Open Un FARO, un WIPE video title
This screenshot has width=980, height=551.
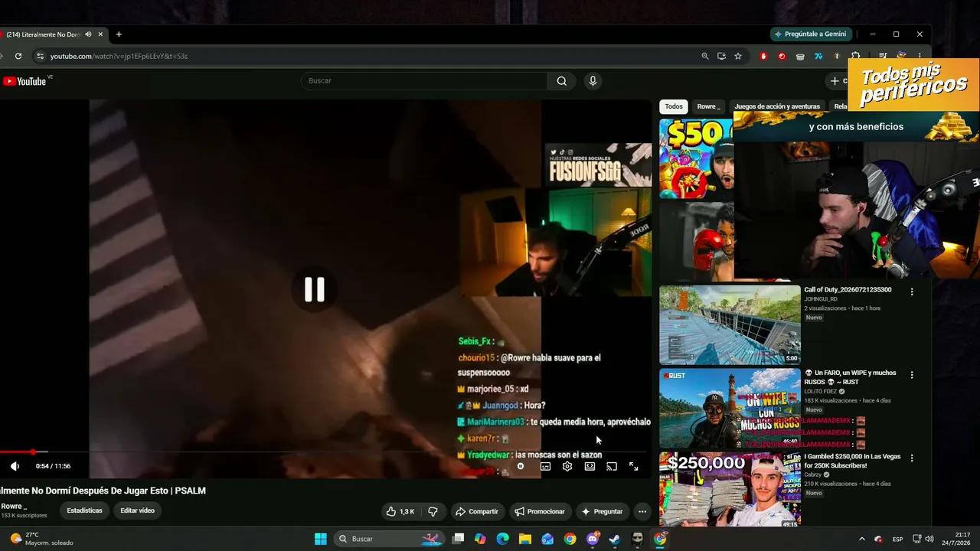[850, 377]
